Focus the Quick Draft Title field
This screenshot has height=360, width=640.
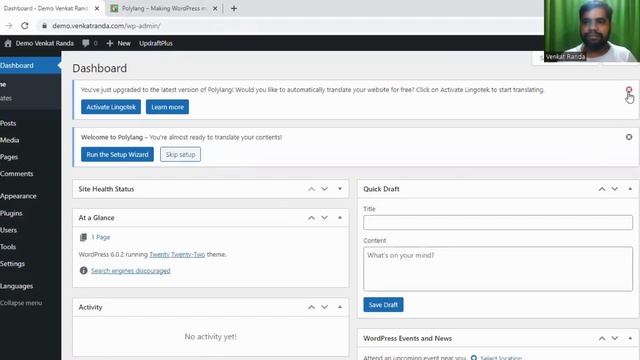click(498, 222)
